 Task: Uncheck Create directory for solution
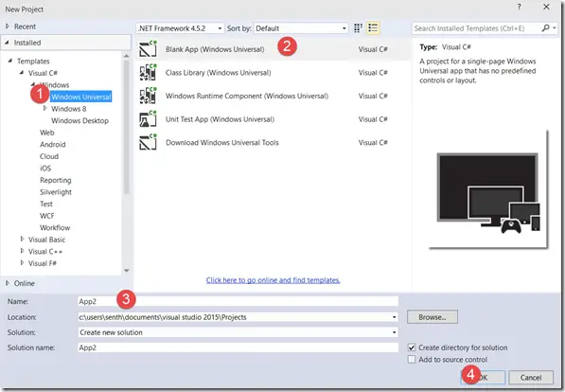(412, 347)
